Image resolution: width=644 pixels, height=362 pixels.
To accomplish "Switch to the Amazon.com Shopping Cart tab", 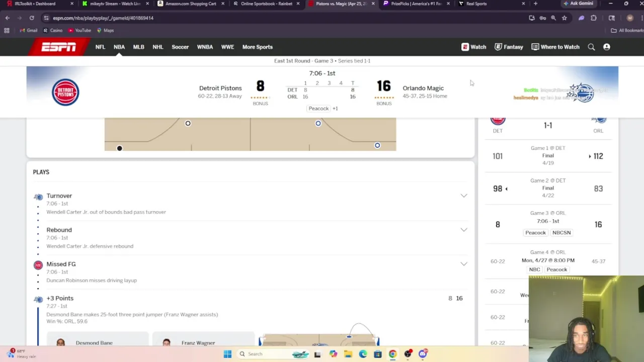I will click(190, 4).
